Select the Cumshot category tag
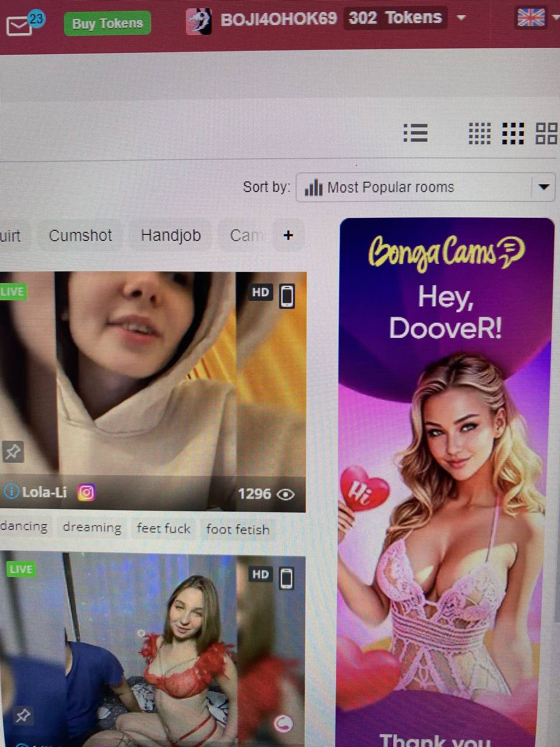 80,236
